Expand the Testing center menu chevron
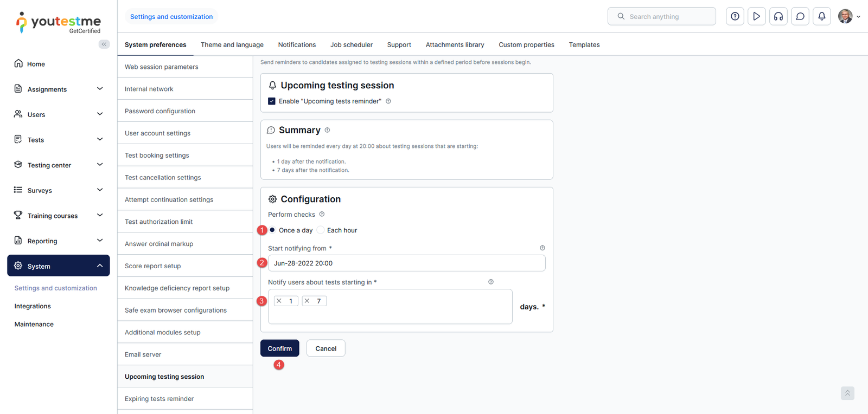 [x=100, y=165]
